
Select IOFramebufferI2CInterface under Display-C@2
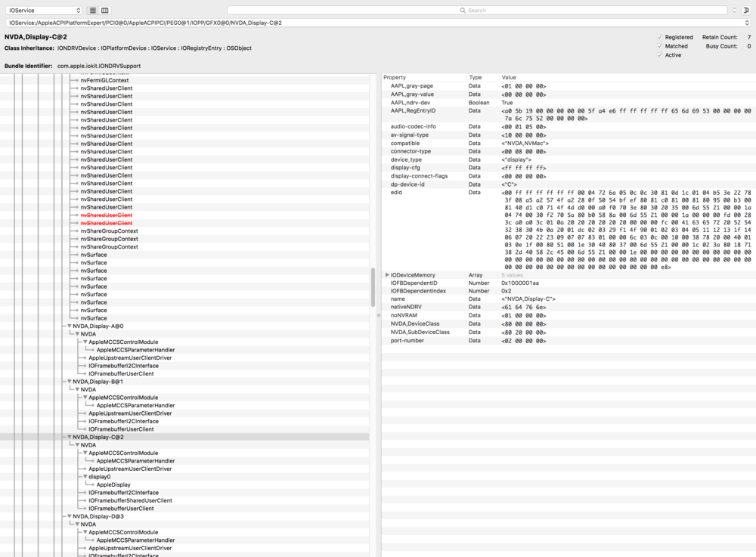coord(123,493)
